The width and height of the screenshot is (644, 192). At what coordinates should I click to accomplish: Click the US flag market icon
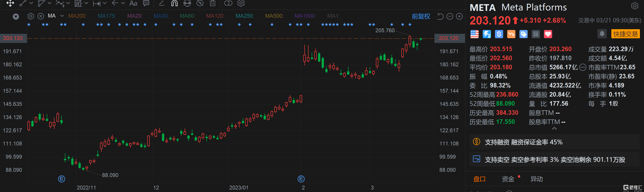coord(474,34)
